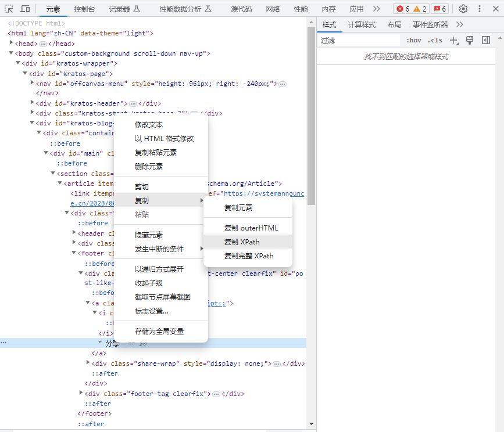
Task: Add new style rule plus icon
Action: [x=454, y=41]
